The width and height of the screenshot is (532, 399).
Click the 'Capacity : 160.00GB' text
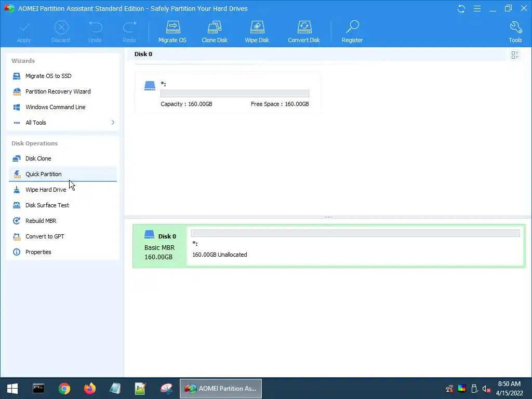(x=187, y=104)
